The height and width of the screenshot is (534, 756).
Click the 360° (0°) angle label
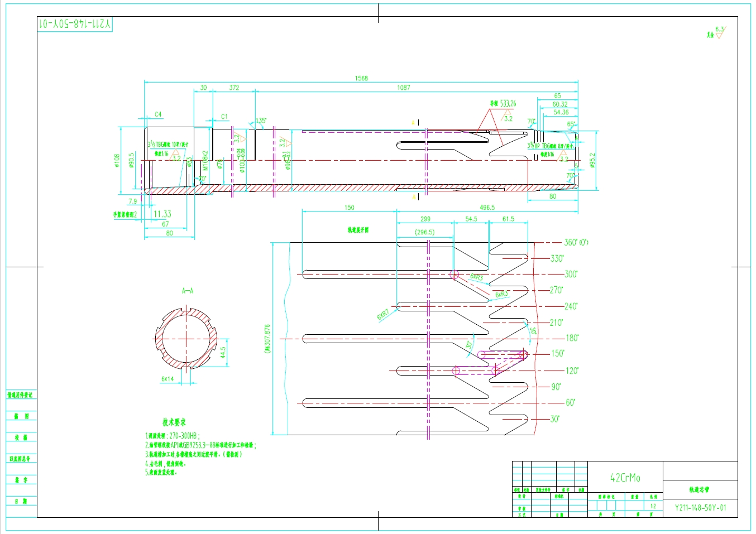[x=576, y=242]
